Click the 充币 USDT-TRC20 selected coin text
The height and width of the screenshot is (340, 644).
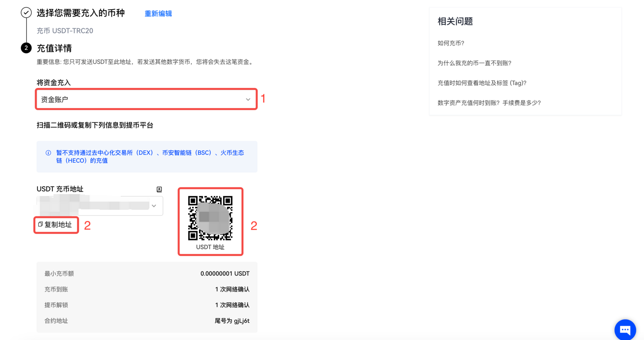click(65, 31)
